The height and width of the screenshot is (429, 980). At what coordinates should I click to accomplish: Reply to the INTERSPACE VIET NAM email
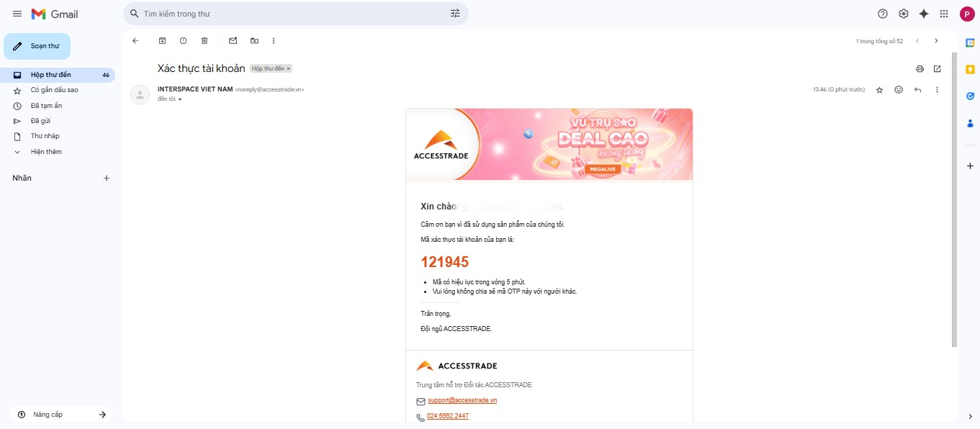click(917, 89)
